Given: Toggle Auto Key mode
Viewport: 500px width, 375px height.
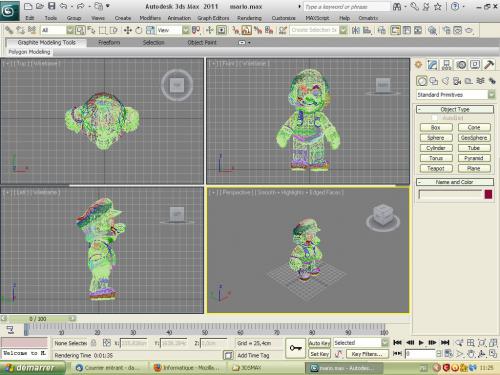Looking at the screenshot, I should [x=319, y=343].
